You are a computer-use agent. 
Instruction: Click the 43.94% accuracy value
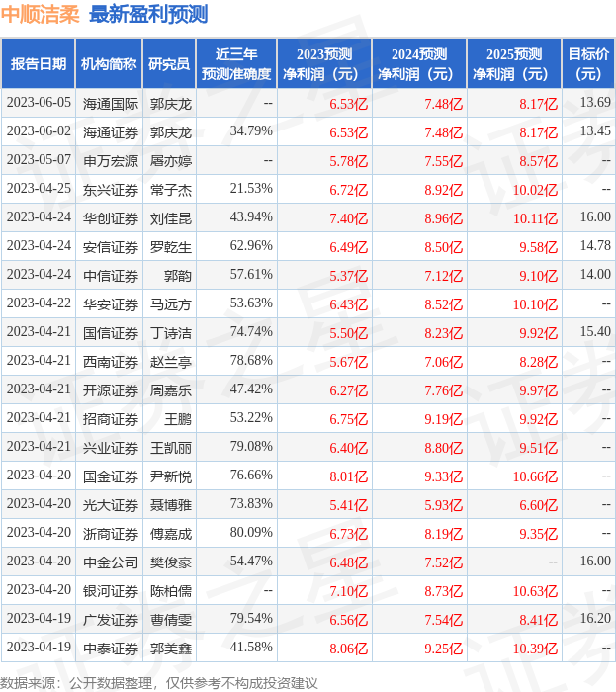[x=251, y=217]
